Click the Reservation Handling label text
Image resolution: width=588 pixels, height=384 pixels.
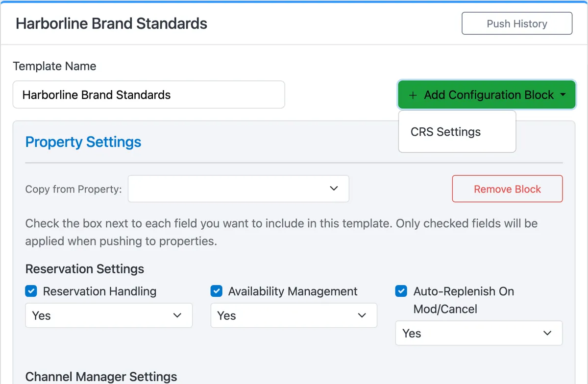[100, 291]
